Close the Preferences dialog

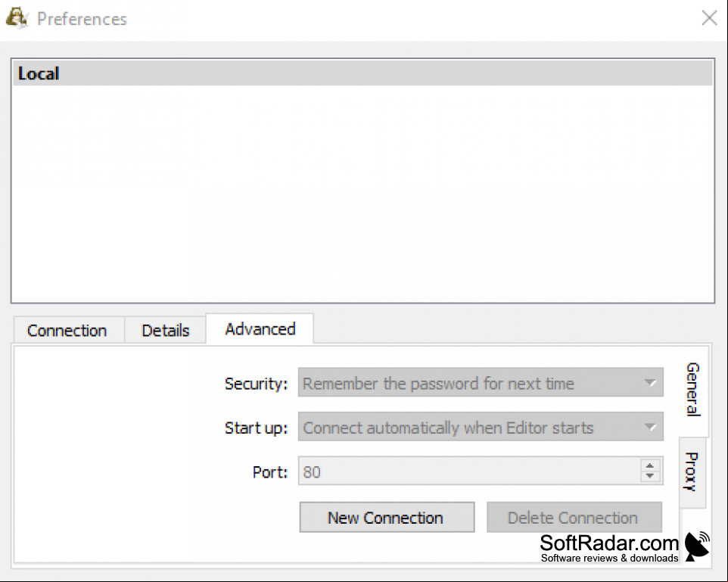pos(709,19)
